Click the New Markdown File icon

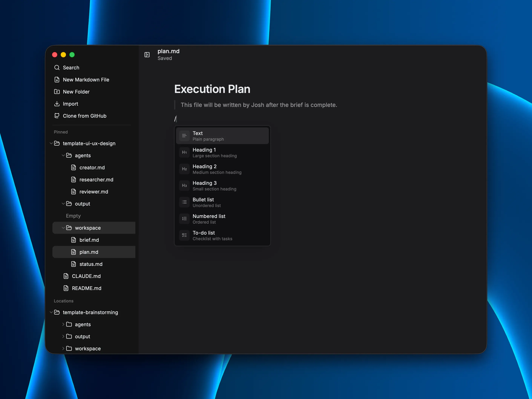coord(57,80)
